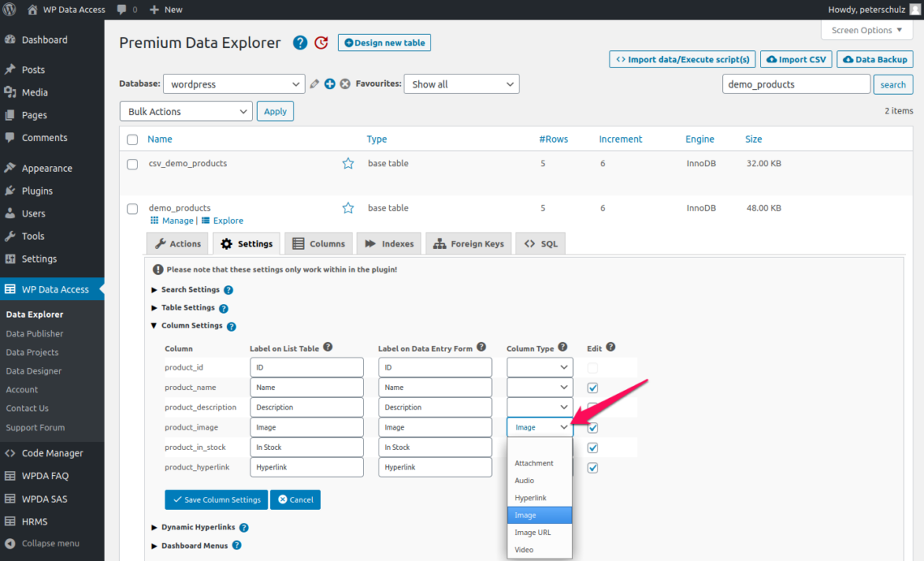Image resolution: width=924 pixels, height=561 pixels.
Task: Click the red reload icon in header
Action: coord(321,43)
